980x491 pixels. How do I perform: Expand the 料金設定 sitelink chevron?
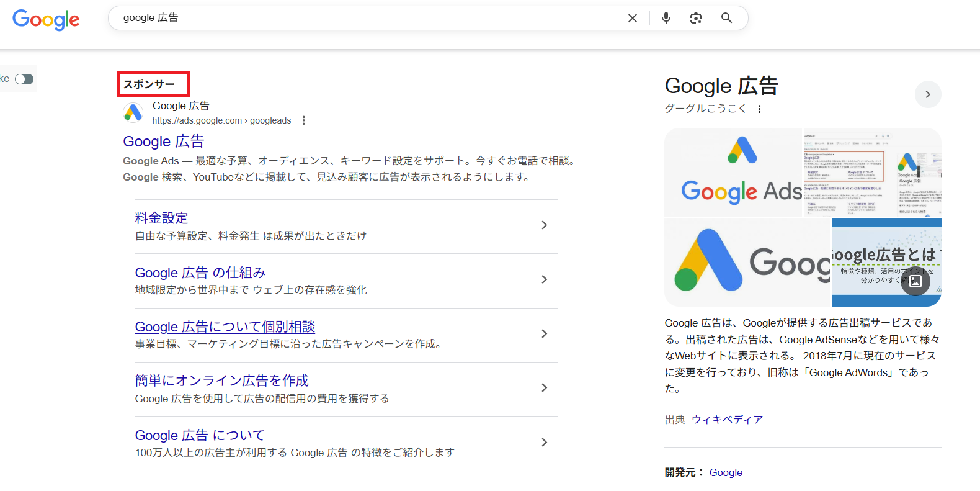click(x=544, y=225)
